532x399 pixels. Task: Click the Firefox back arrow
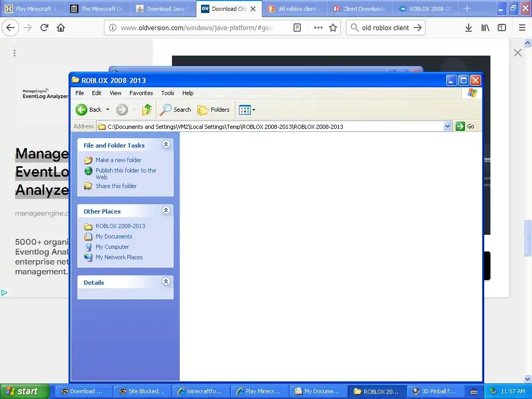(10, 28)
